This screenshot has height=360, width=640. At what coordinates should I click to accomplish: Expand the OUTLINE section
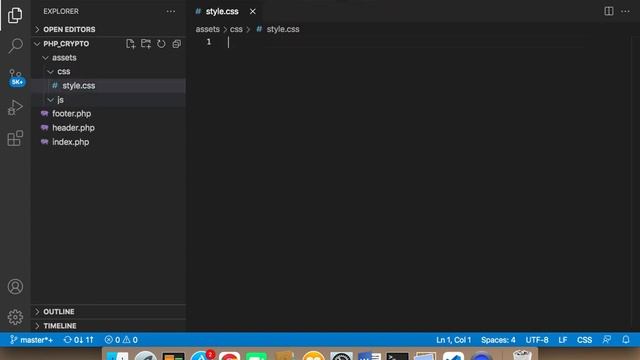click(x=109, y=311)
